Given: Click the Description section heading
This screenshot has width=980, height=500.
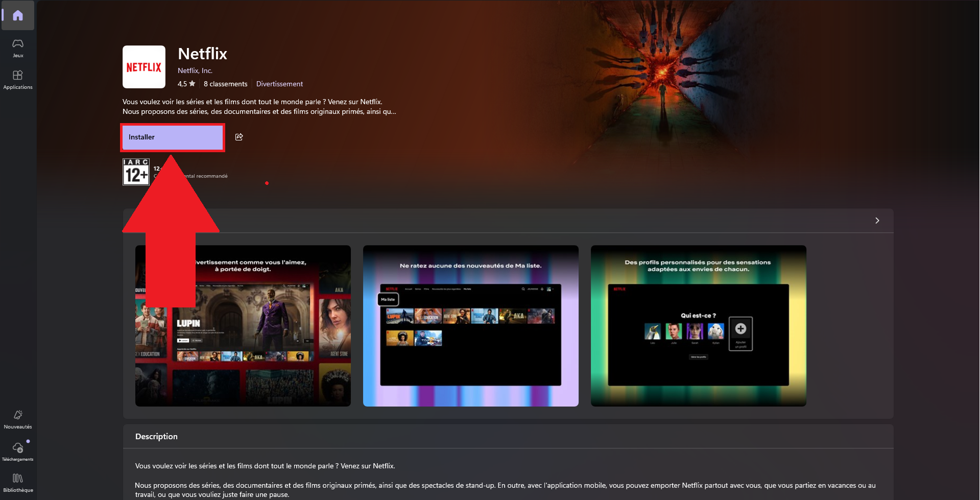Looking at the screenshot, I should click(x=156, y=437).
